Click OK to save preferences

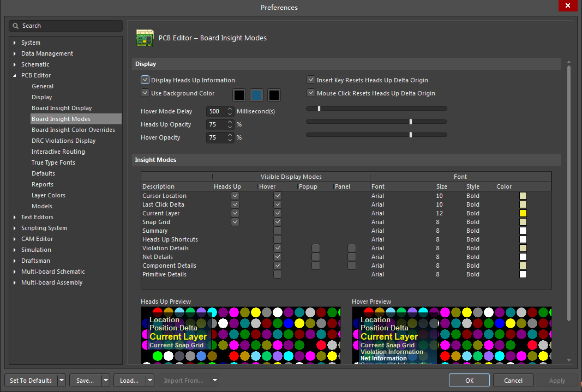tap(469, 380)
